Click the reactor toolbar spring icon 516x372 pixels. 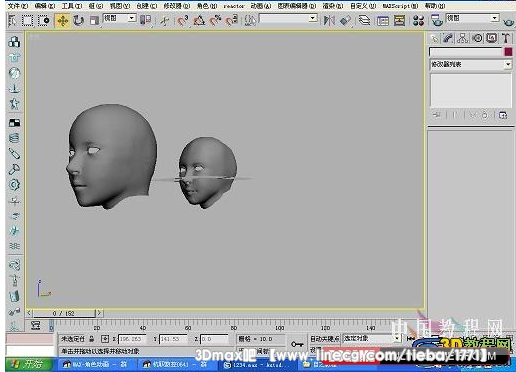pos(14,138)
